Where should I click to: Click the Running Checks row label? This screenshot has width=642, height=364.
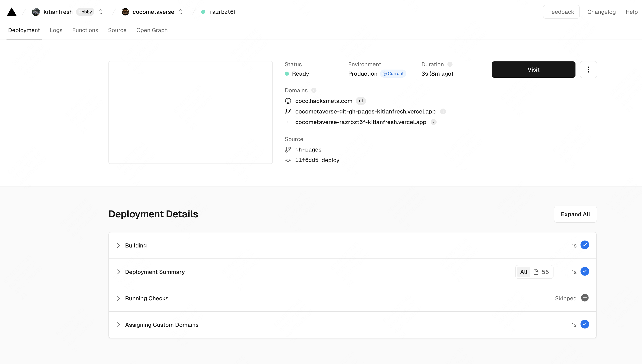click(x=147, y=298)
